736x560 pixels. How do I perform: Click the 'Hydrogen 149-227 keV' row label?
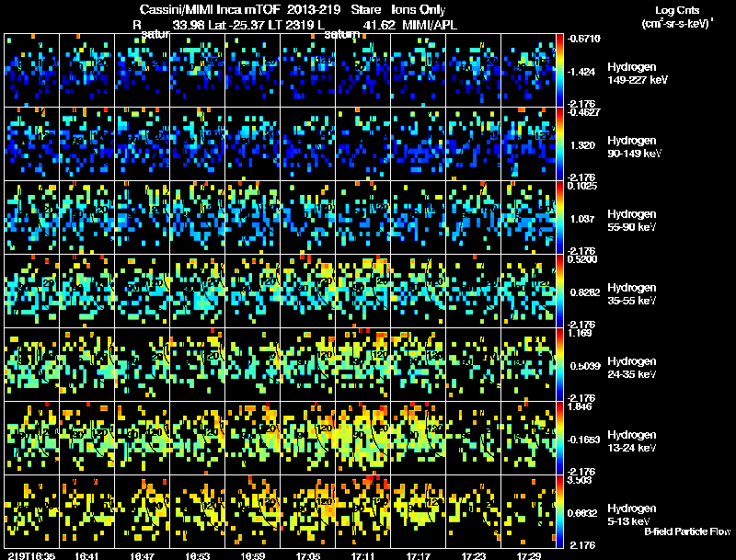638,74
